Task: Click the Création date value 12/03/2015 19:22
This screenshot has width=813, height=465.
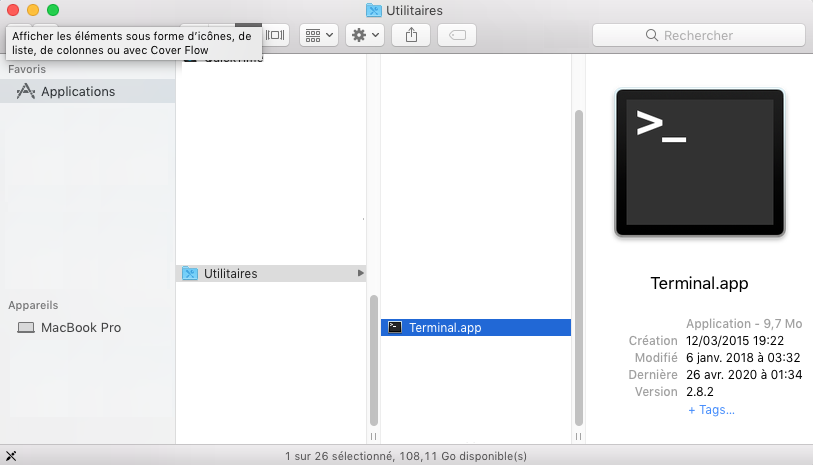Action: pos(735,341)
